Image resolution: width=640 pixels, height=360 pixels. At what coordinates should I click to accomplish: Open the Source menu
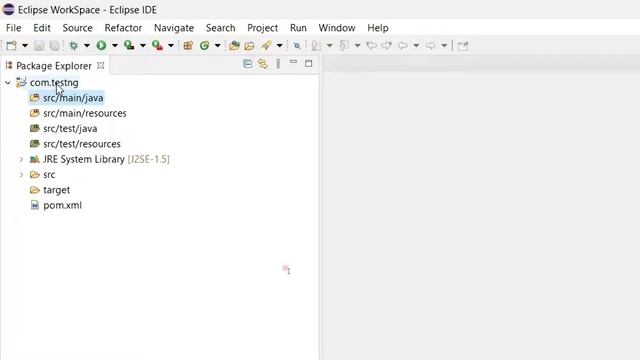(78, 28)
